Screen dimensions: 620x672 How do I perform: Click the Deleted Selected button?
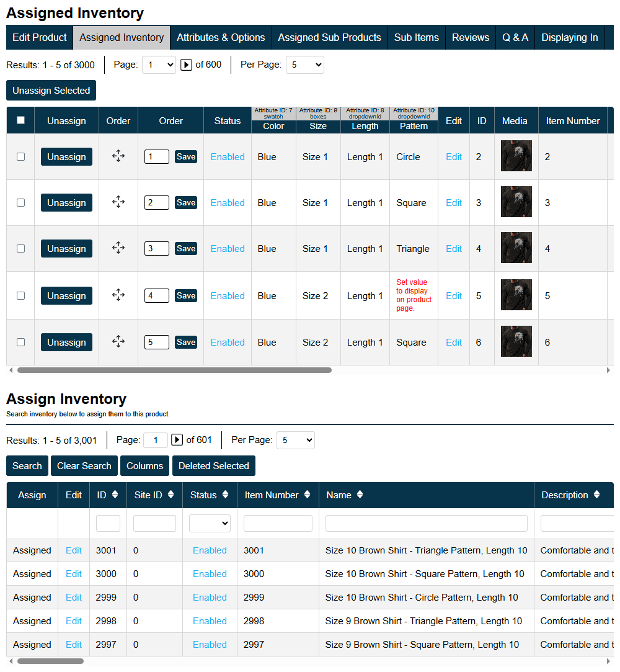214,465
